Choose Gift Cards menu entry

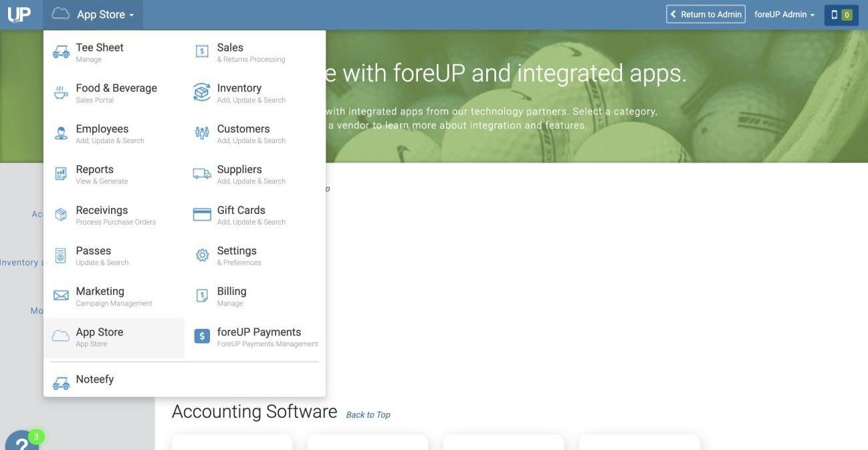coord(255,215)
